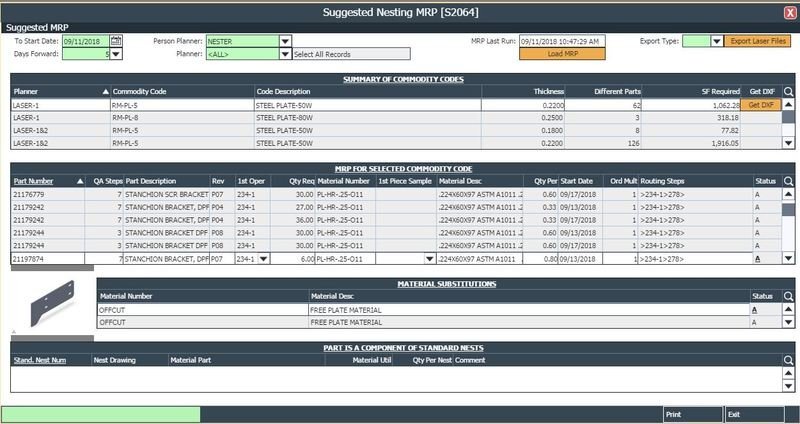Expand the Days Forward dropdown
The image size is (800, 424).
pos(116,54)
